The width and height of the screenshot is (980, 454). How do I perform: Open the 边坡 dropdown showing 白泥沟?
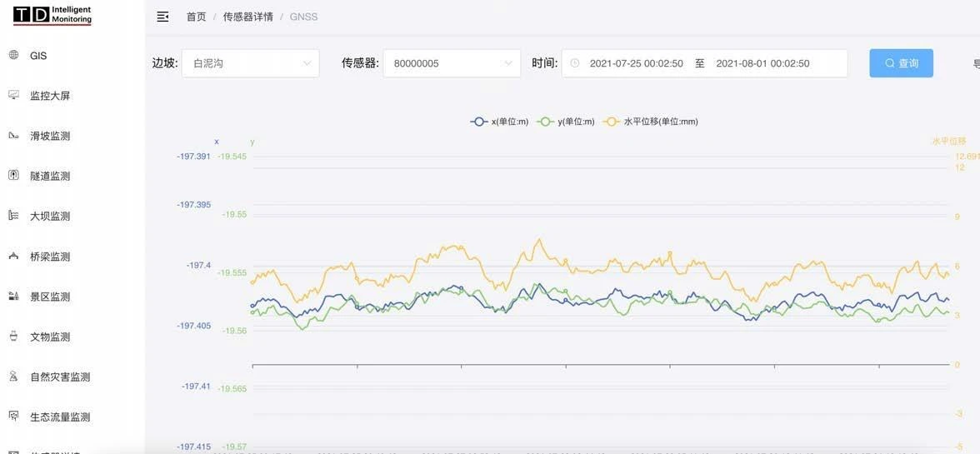[x=251, y=63]
